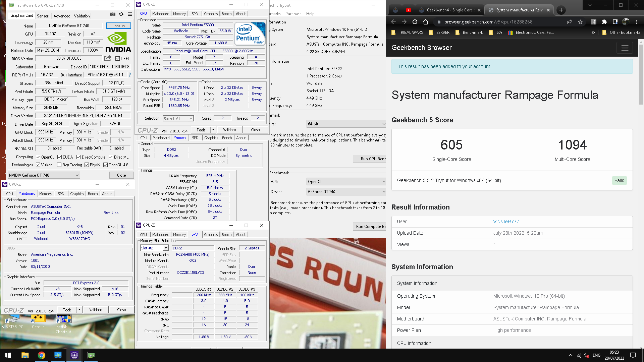Click the BIOS export share icon in GPU-Z
The image size is (644, 362).
click(x=108, y=58)
